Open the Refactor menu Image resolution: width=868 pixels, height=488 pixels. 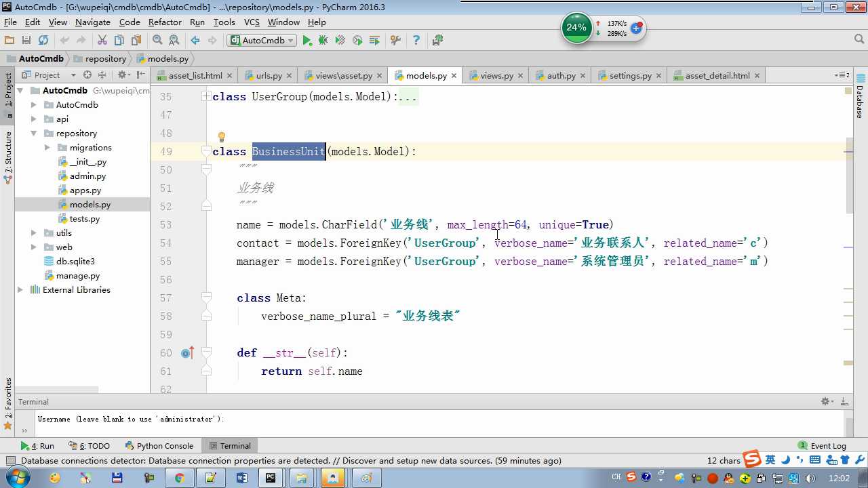[165, 22]
